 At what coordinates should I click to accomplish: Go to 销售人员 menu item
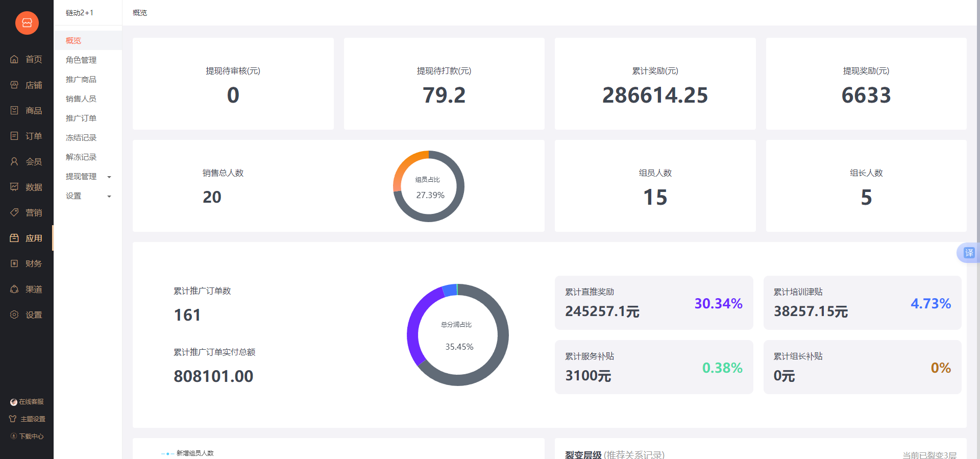pyautogui.click(x=81, y=99)
